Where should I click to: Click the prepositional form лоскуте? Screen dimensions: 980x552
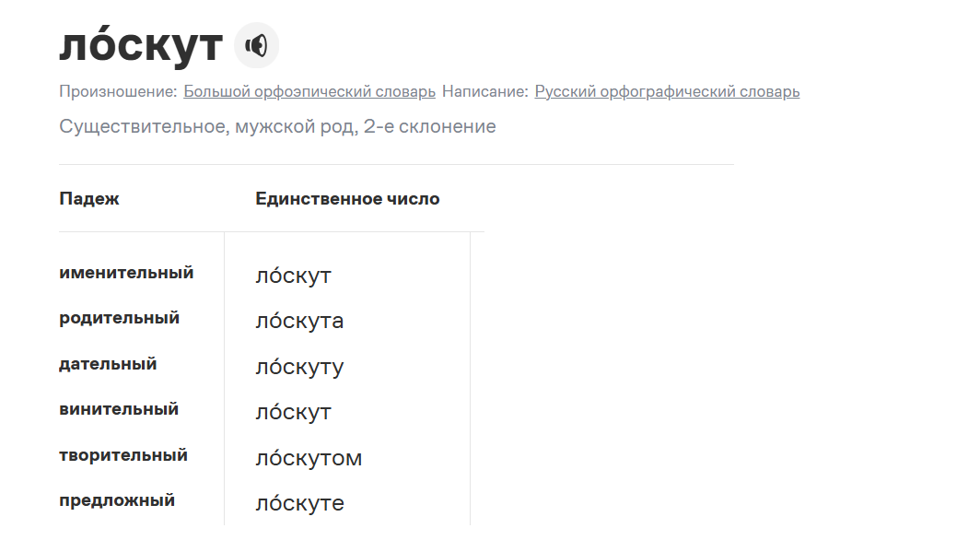click(299, 503)
